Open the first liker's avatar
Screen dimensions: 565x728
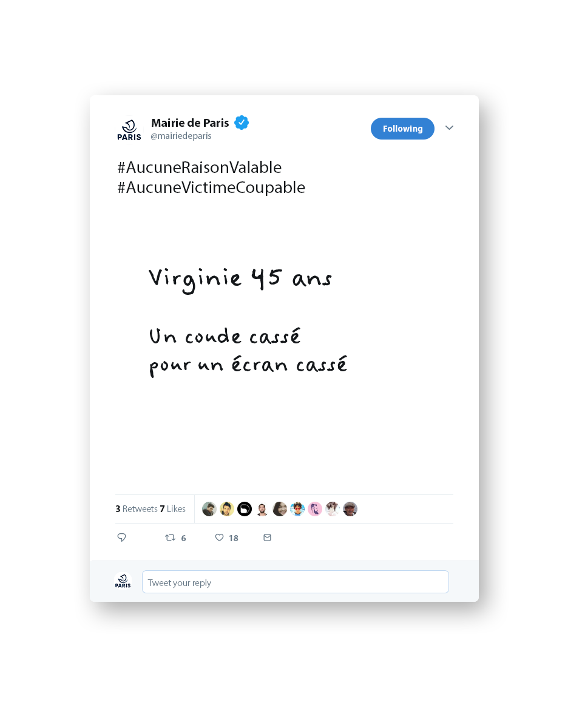click(x=209, y=509)
